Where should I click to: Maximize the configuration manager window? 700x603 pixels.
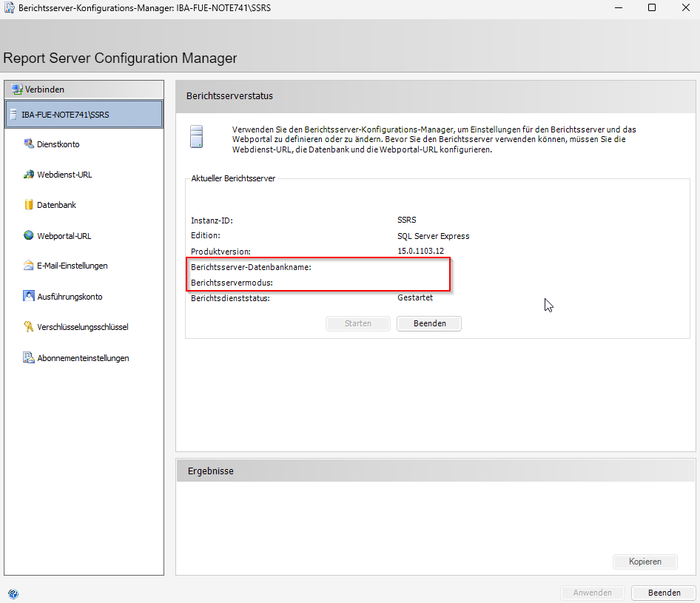click(x=652, y=7)
